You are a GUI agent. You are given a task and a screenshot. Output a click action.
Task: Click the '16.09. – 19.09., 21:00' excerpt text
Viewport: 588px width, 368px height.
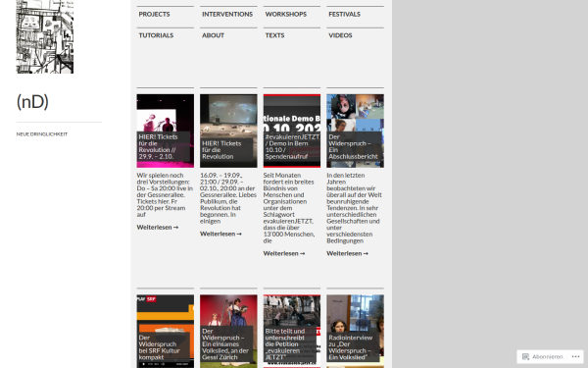228,198
